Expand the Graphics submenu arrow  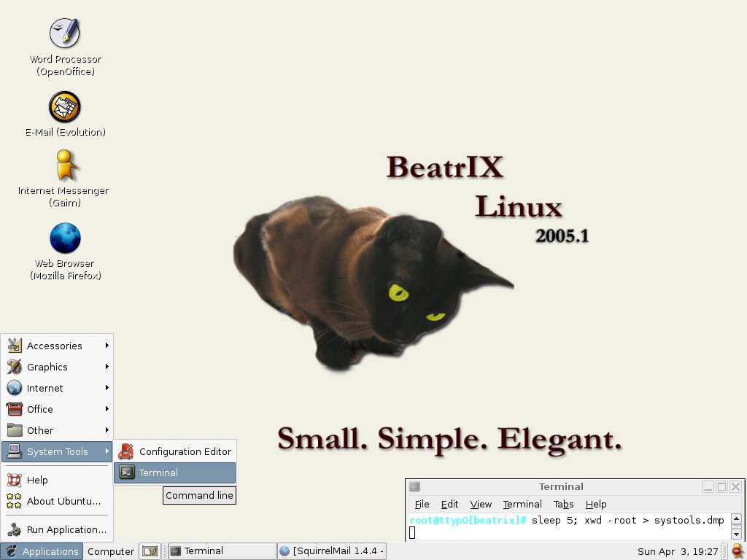[107, 366]
